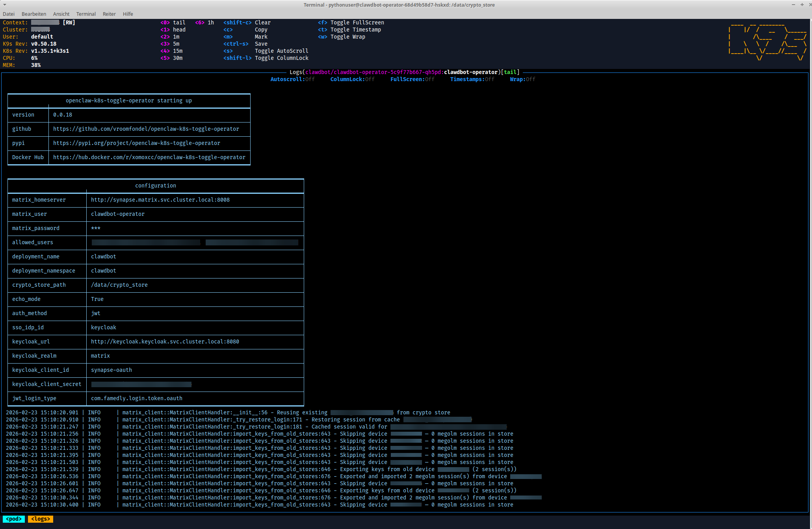Open the Datei menu

coord(9,14)
